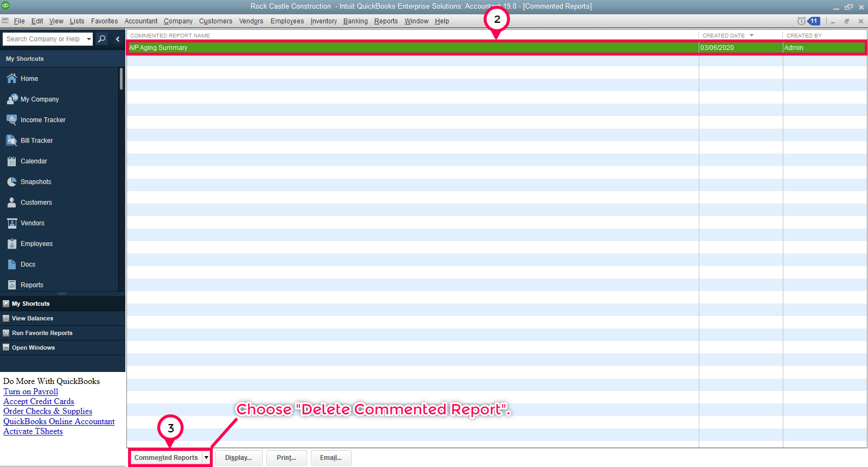Open the Employees menu in menu bar
This screenshot has height=467, width=868.
click(x=287, y=21)
